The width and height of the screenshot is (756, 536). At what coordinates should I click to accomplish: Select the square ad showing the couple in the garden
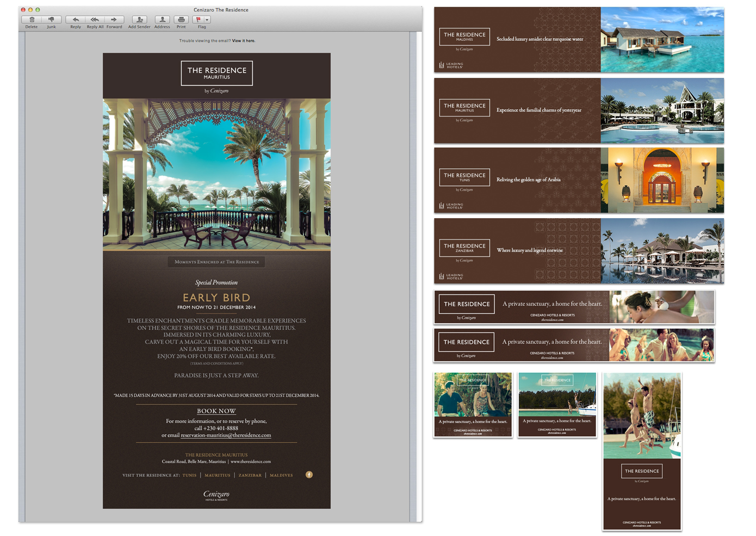(473, 404)
